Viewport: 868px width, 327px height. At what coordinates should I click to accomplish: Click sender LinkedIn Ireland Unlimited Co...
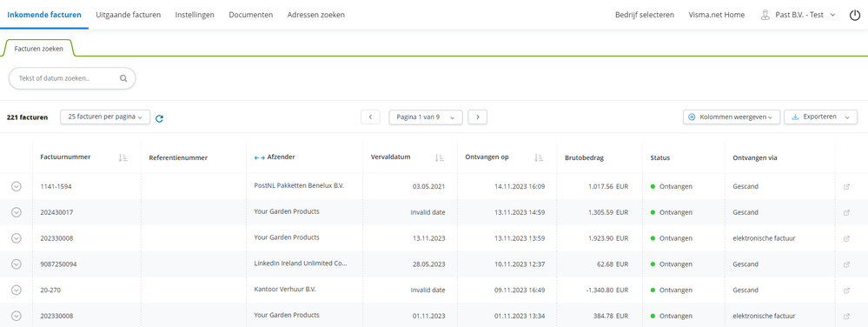point(301,264)
